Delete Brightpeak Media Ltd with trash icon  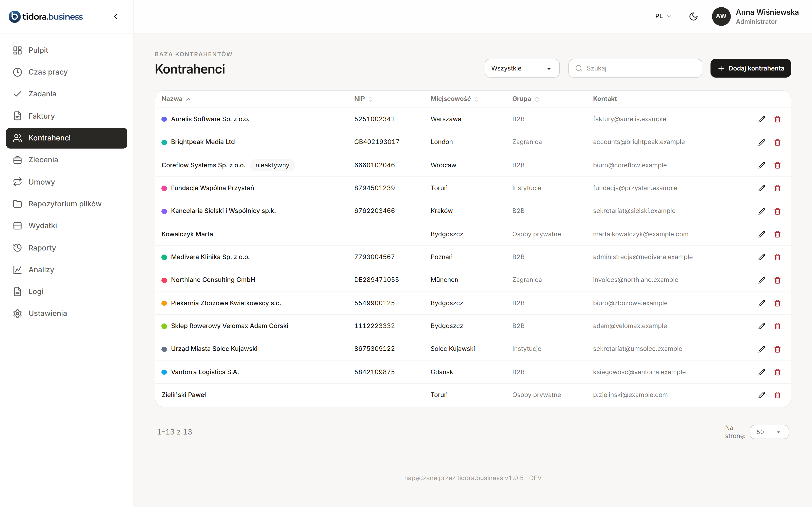click(777, 142)
